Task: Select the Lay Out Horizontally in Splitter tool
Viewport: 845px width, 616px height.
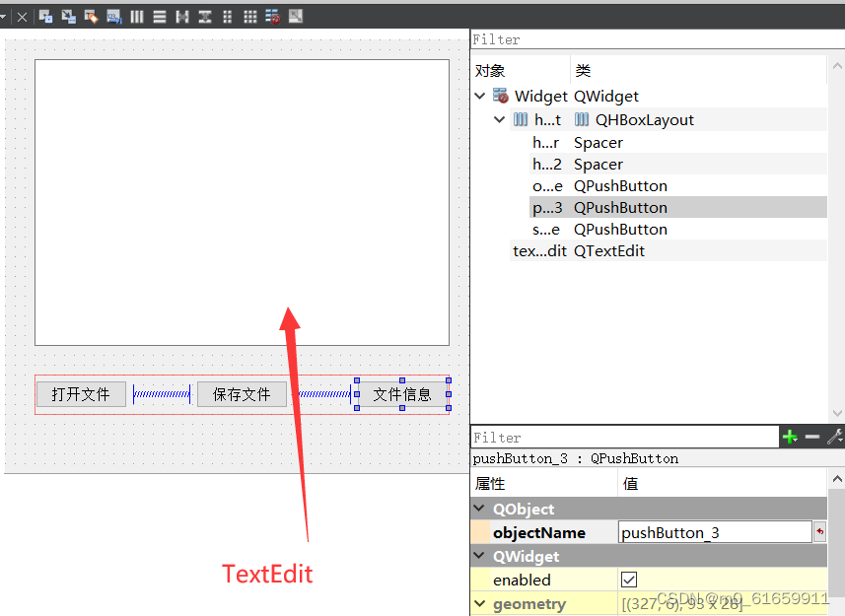Action: click(x=182, y=16)
